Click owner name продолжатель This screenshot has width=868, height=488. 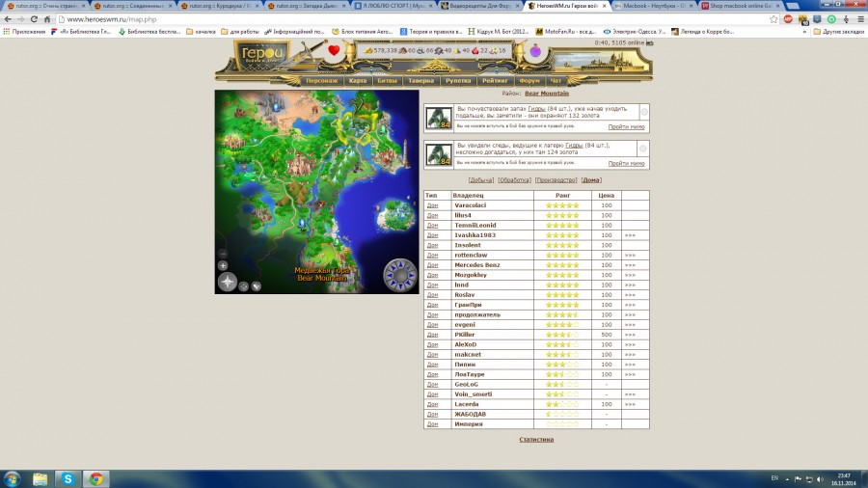[x=477, y=314]
